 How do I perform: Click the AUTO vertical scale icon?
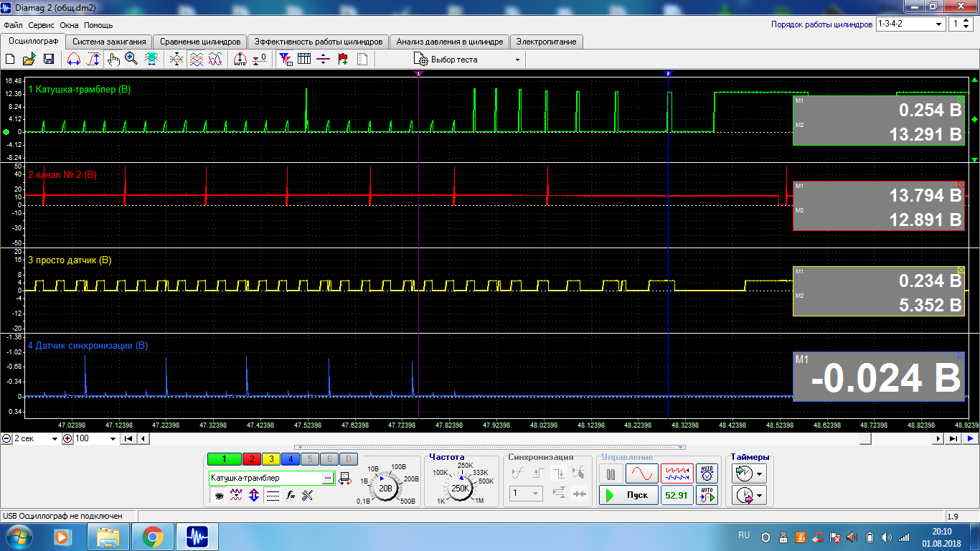pos(240,60)
